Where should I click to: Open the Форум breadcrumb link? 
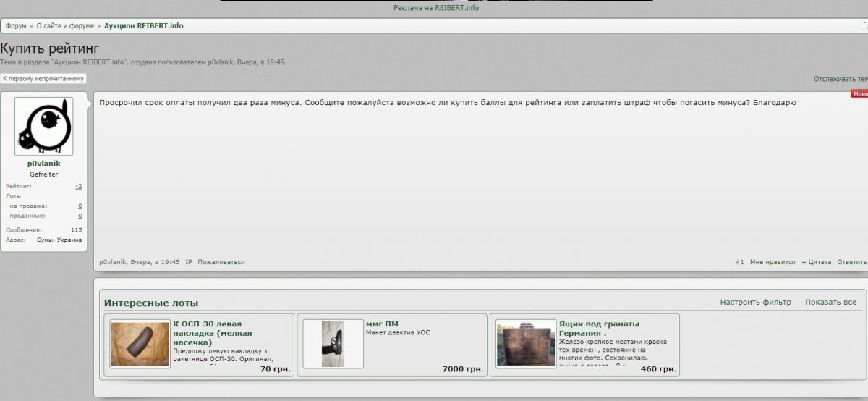16,25
